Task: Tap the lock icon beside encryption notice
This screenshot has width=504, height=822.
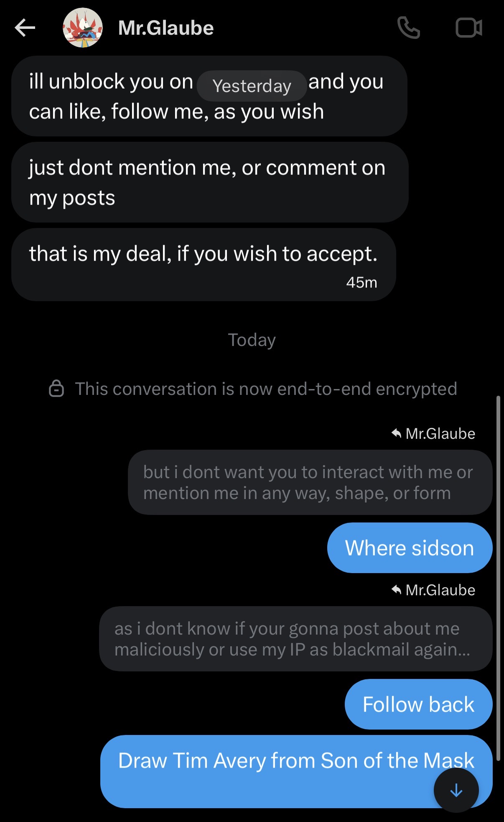Action: [56, 389]
